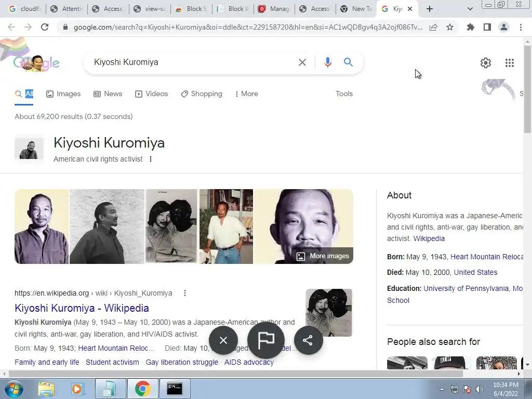The image size is (532, 399).
Task: Jump to AIDS advocacy section
Action: [249, 362]
